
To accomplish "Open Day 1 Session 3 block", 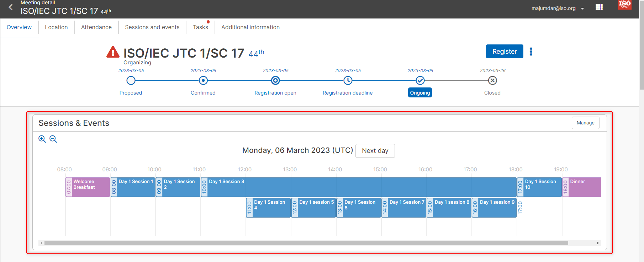I will coord(359,187).
